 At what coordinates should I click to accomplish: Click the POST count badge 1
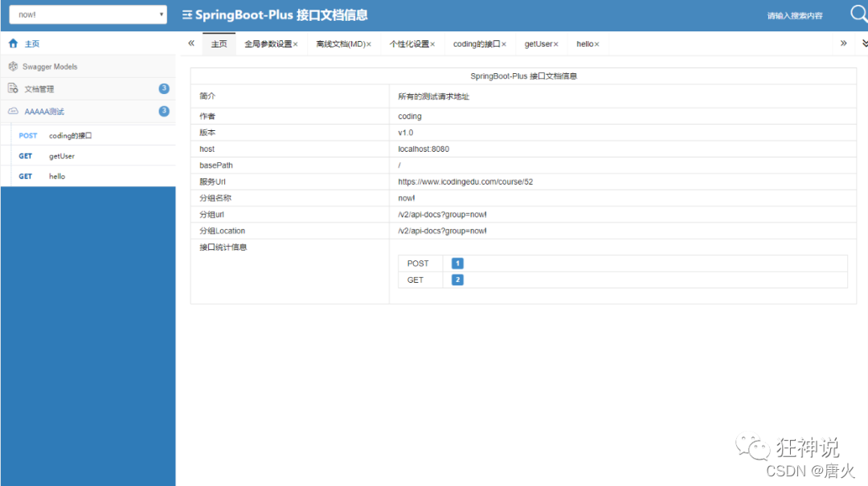pos(457,263)
